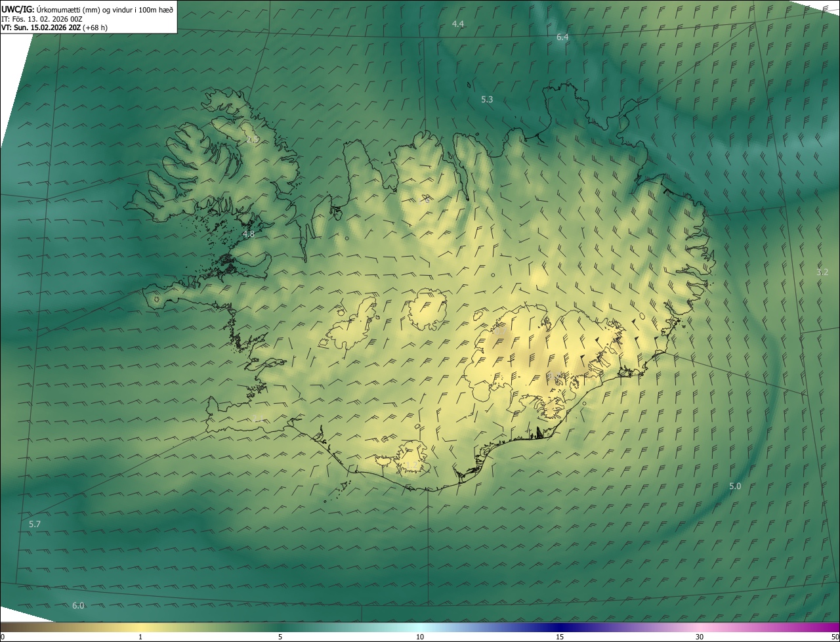Screen dimensions: 840x642
Task: Click the '5' tick on the color scale
Action: (280, 637)
